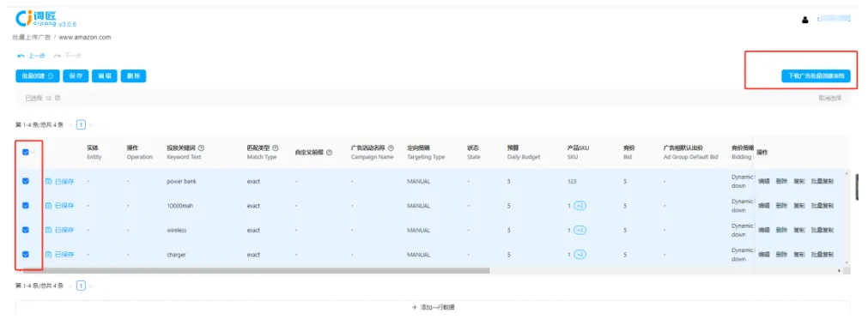
Task: Open help icon beside Match Type header
Action: click(275, 148)
